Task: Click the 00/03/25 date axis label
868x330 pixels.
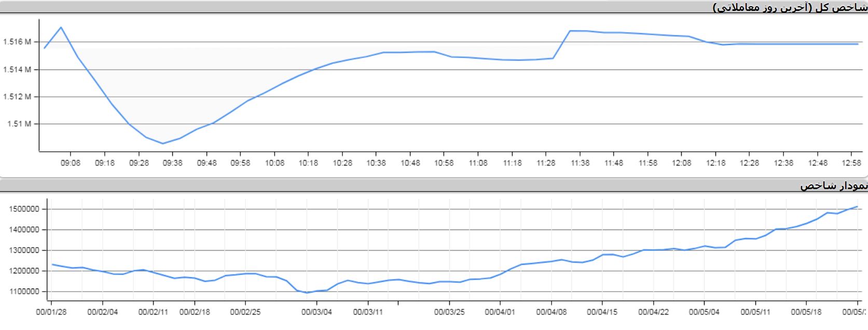Action: click(449, 312)
